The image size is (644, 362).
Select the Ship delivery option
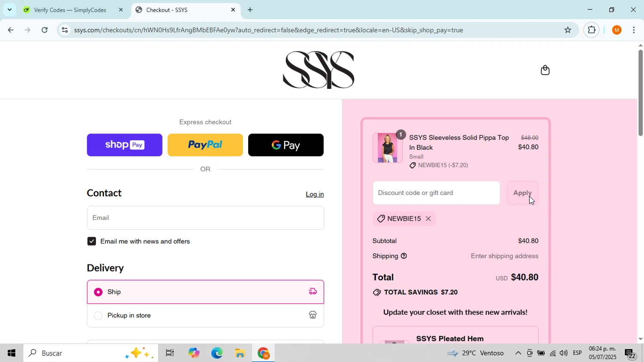(205, 292)
